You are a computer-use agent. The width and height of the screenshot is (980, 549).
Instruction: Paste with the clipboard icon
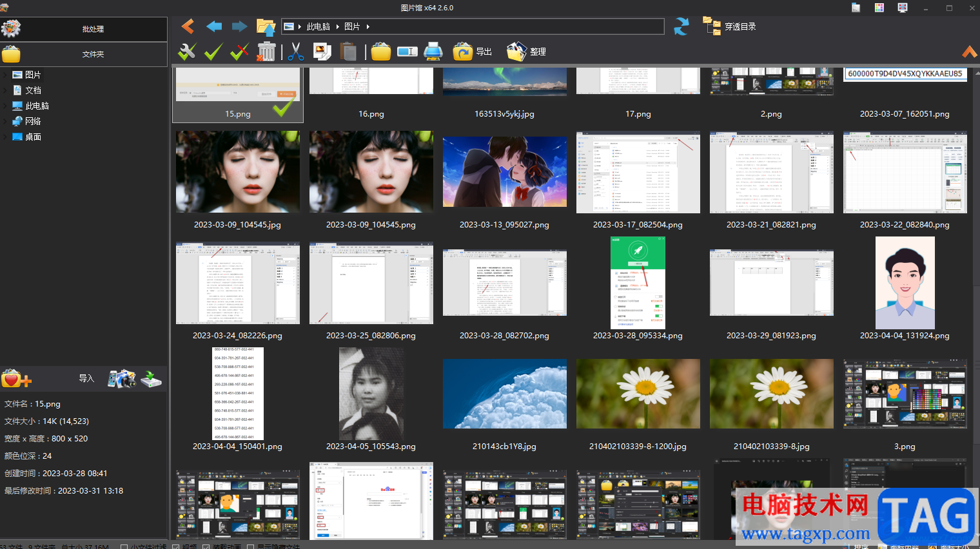[x=348, y=52]
